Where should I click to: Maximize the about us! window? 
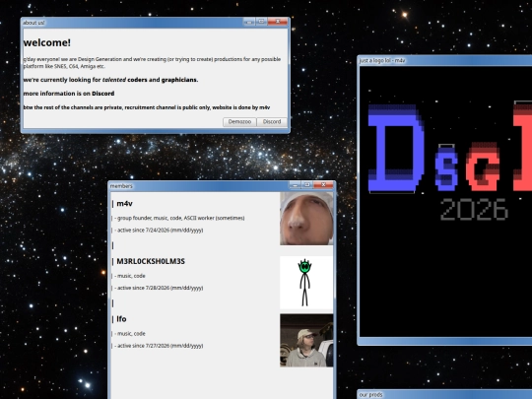[261, 22]
